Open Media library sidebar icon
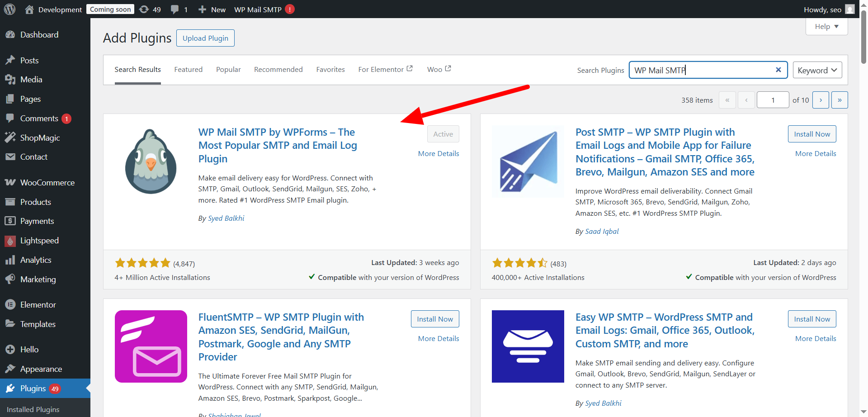The height and width of the screenshot is (417, 868). click(10, 80)
